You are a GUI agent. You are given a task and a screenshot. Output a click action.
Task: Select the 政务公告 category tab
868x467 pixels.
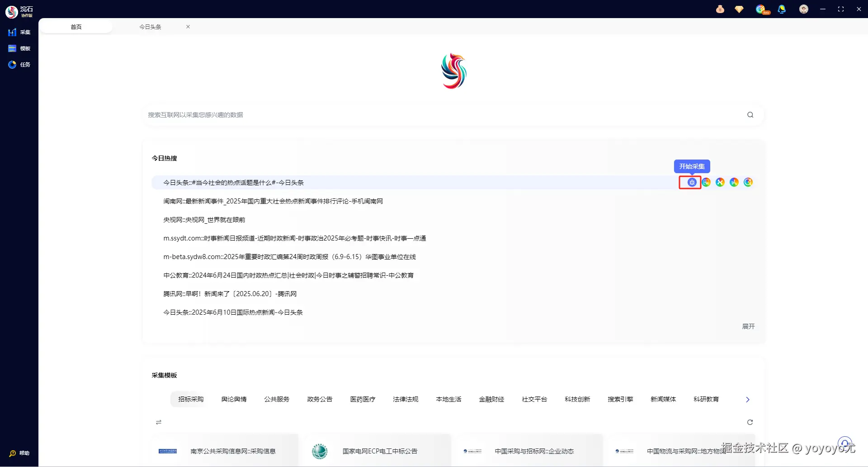tap(320, 399)
